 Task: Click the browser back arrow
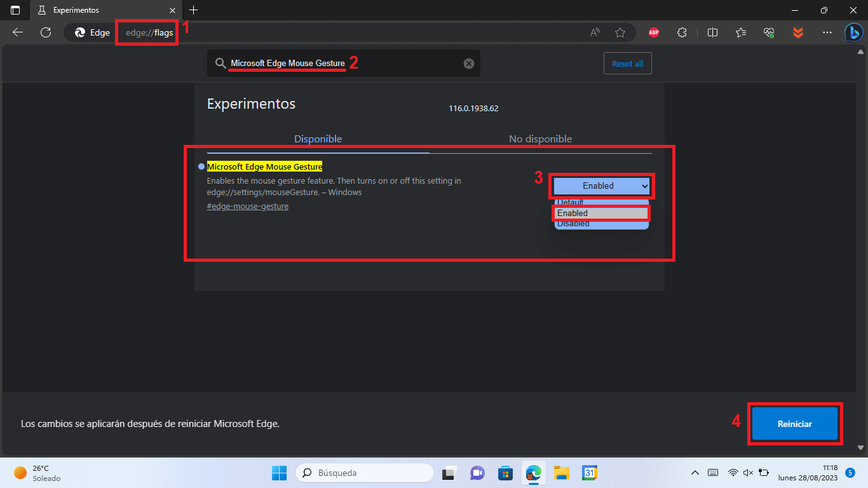[x=18, y=32]
